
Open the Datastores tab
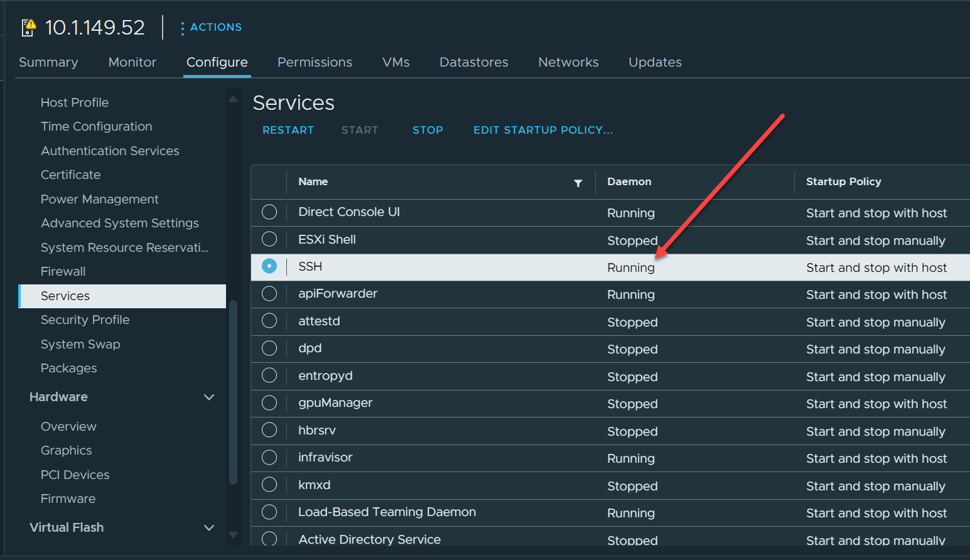click(473, 62)
